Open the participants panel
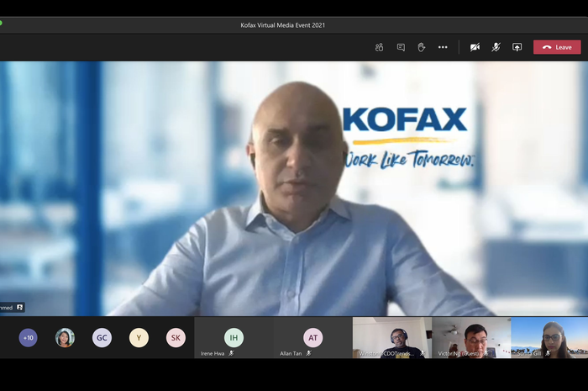 379,47
